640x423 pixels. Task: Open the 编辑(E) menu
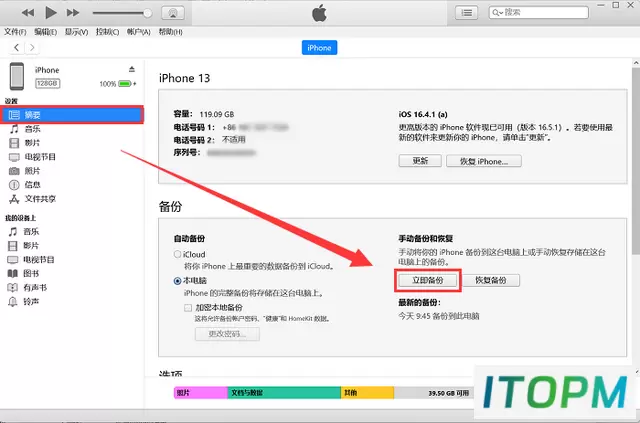pyautogui.click(x=45, y=32)
